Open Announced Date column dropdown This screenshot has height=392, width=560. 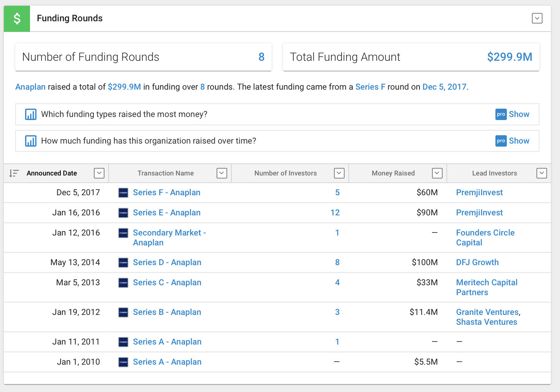pos(99,173)
